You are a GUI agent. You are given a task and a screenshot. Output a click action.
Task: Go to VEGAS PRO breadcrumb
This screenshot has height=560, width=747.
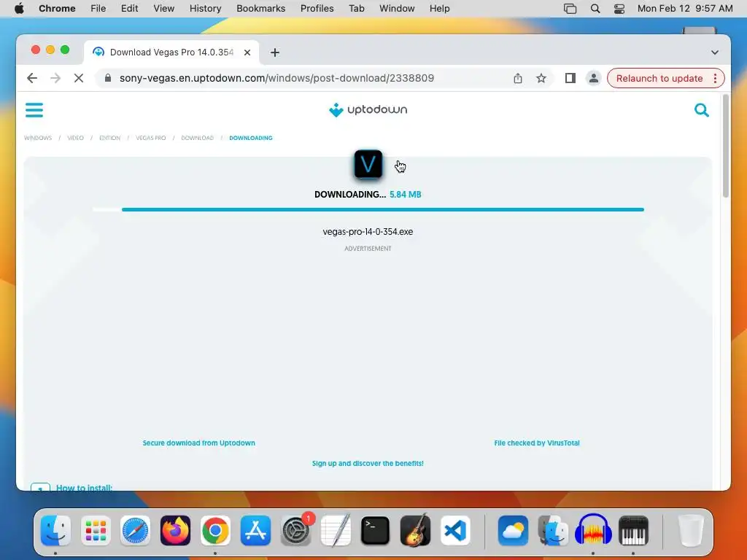point(151,138)
